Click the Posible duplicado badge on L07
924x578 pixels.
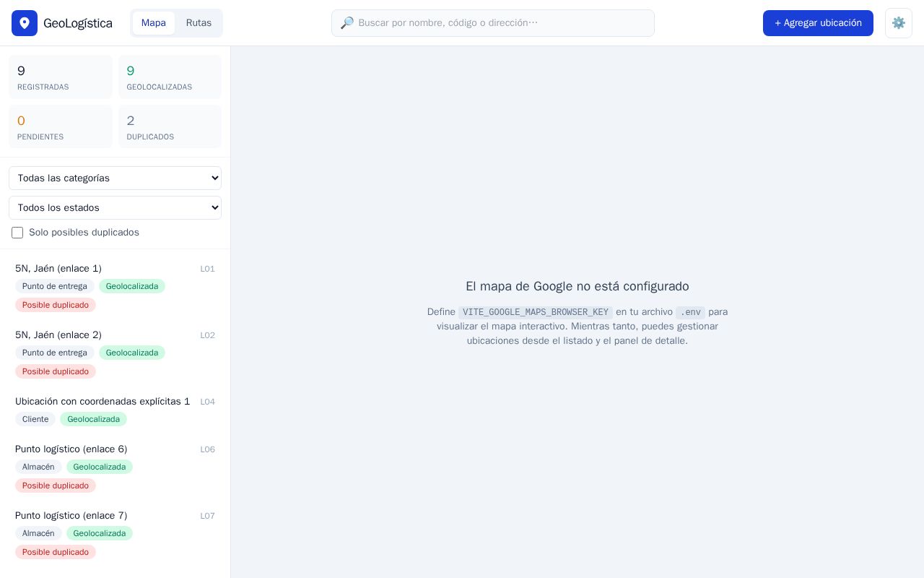point(56,552)
